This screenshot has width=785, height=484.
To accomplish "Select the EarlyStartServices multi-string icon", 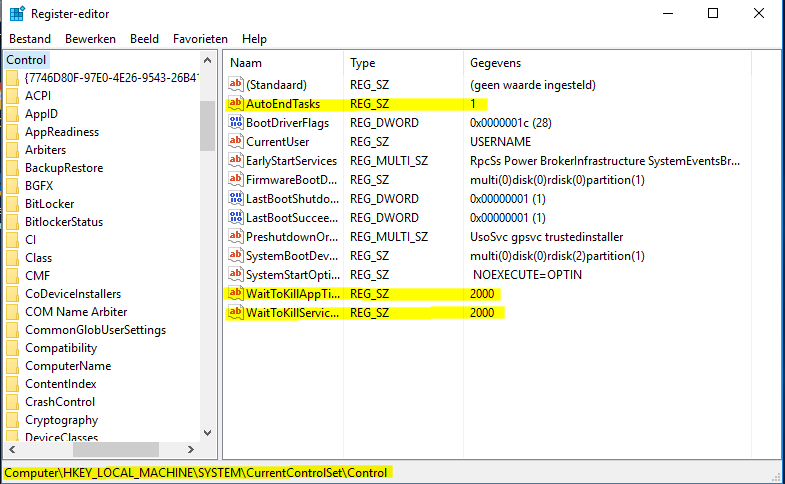I will (x=236, y=161).
